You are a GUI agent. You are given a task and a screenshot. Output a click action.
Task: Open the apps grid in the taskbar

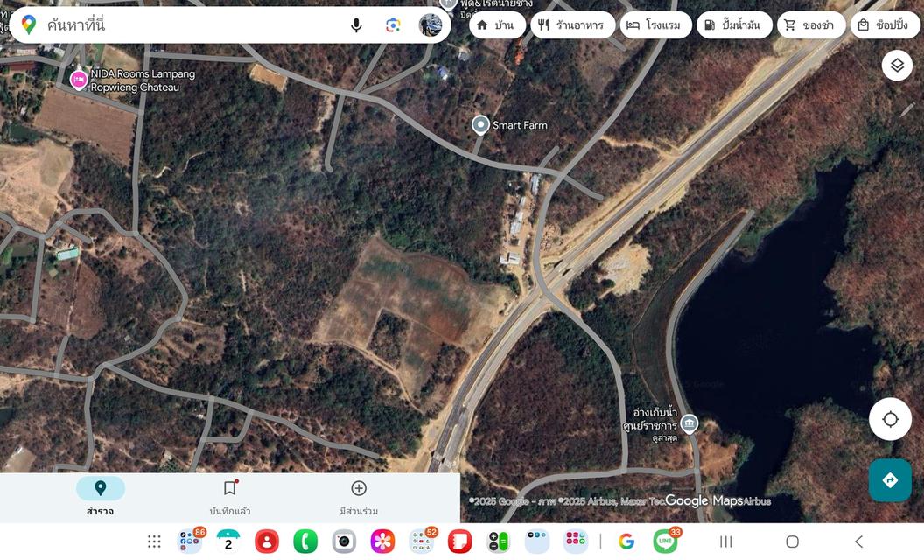pos(154,541)
